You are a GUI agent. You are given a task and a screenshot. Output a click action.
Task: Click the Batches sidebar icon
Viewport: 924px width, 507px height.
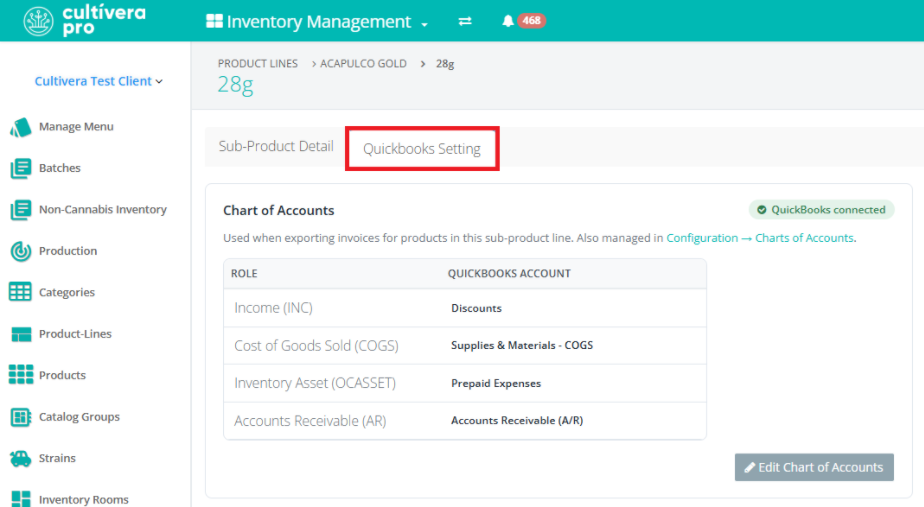[21, 168]
